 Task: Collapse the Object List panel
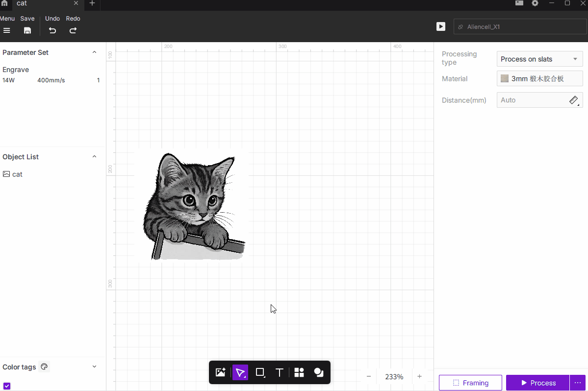click(95, 157)
